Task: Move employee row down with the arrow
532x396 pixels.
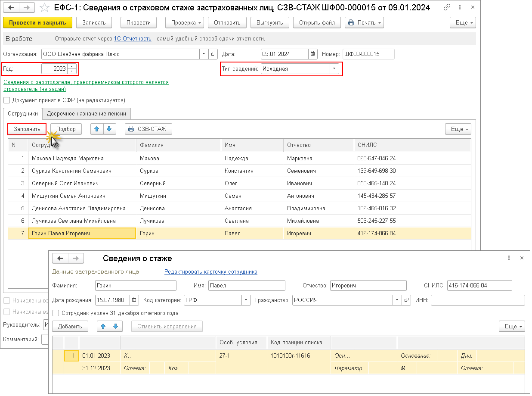Action: [x=109, y=129]
